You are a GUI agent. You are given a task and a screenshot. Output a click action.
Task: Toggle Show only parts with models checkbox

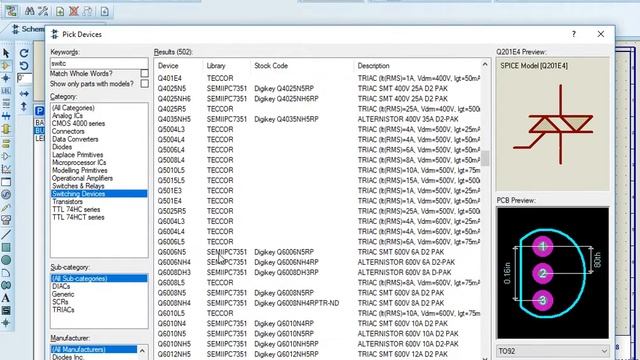[144, 83]
